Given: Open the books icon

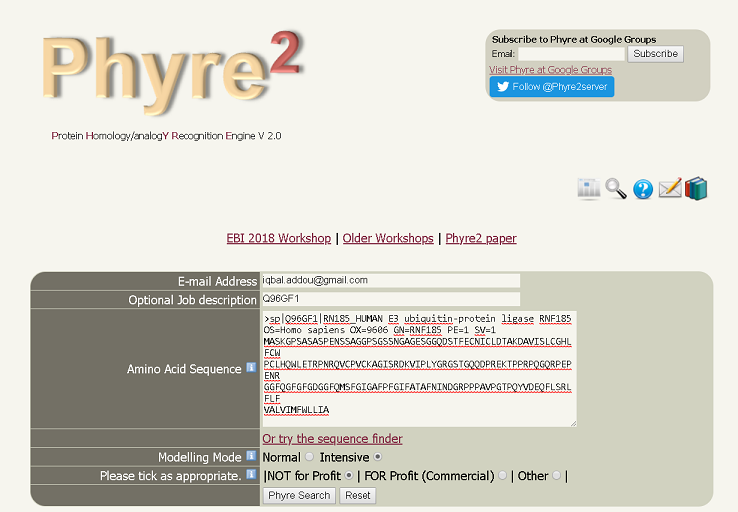Looking at the screenshot, I should (x=696, y=189).
